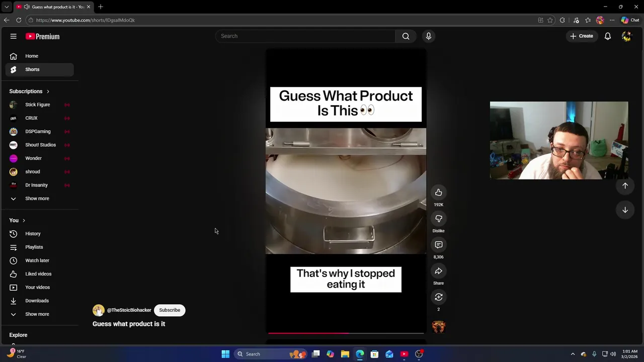Show more items under Downloads
Image resolution: width=644 pixels, height=362 pixels.
[40, 314]
